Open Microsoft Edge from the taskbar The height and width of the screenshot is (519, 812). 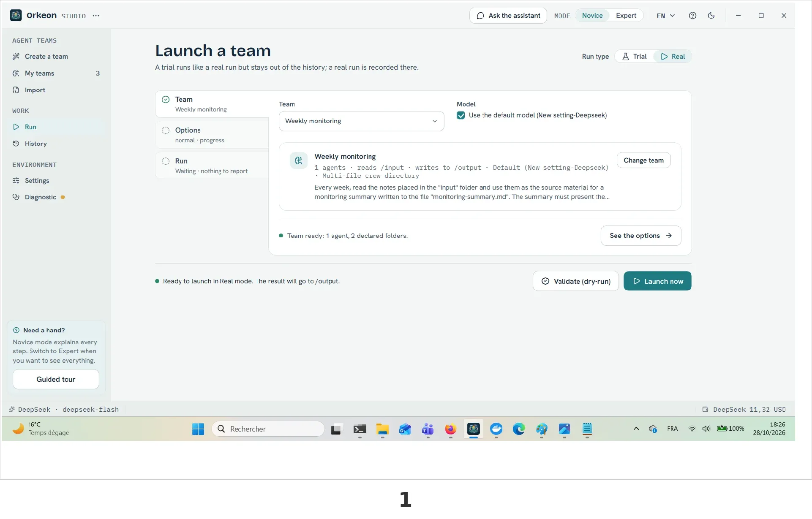click(519, 429)
